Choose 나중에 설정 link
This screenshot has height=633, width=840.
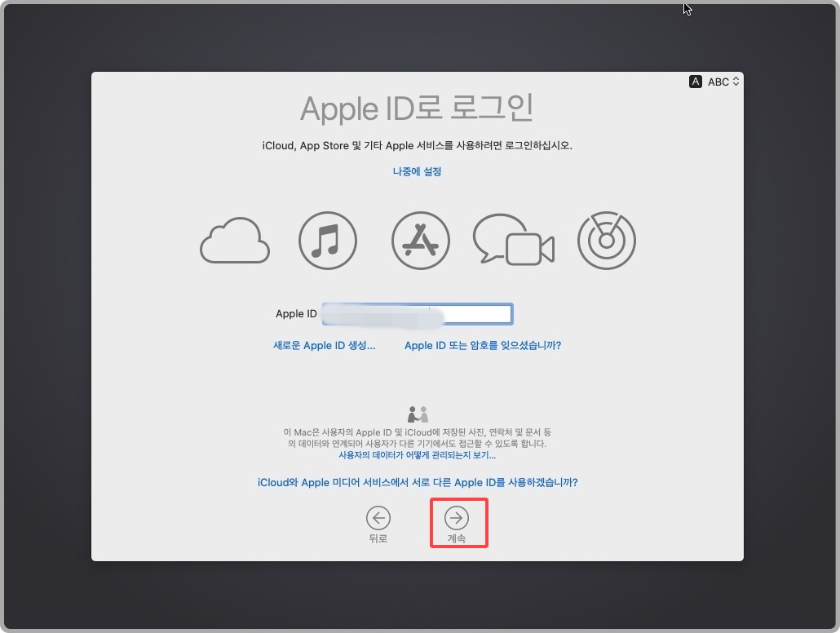coord(417,171)
